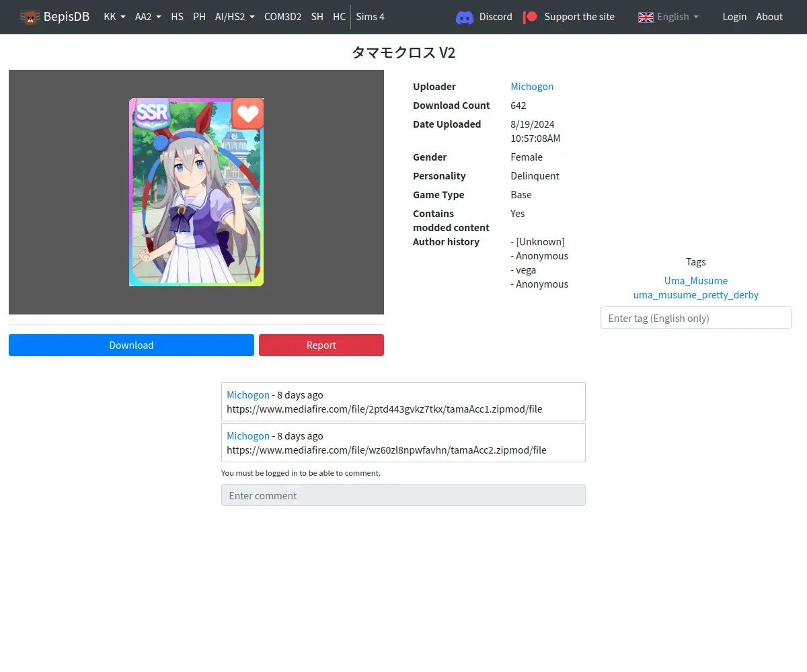807x672 pixels.
Task: Click the UK flag language icon
Action: coord(646,17)
